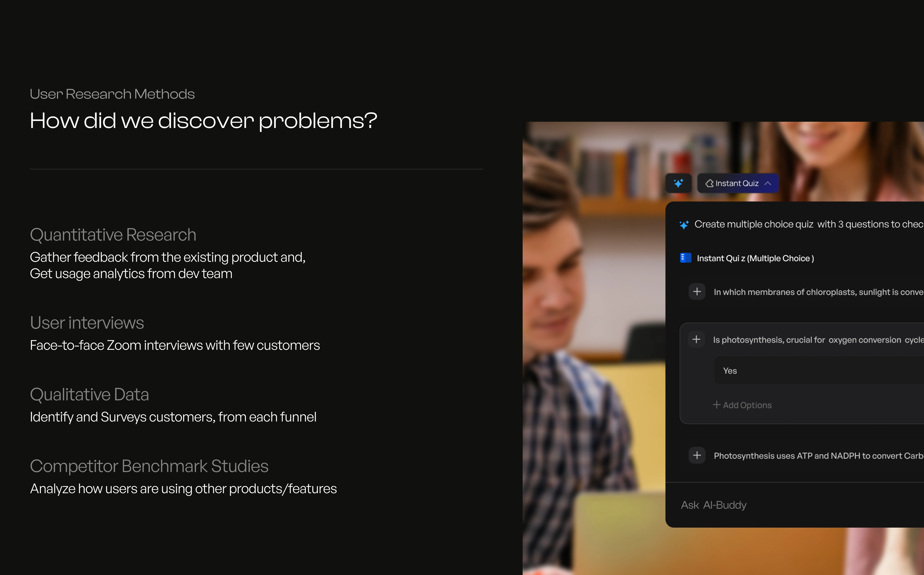The image size is (924, 575).
Task: Click the Instant Quiz puzzle icon
Action: tap(709, 183)
